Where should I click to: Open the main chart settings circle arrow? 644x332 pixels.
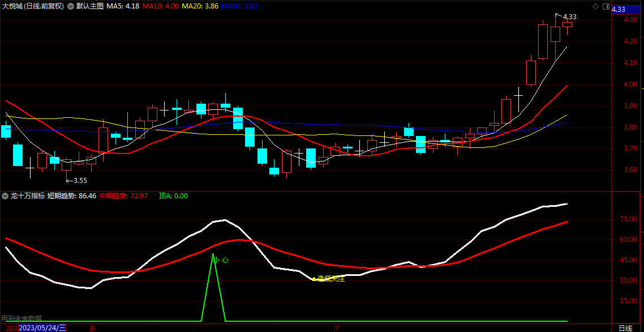71,7
